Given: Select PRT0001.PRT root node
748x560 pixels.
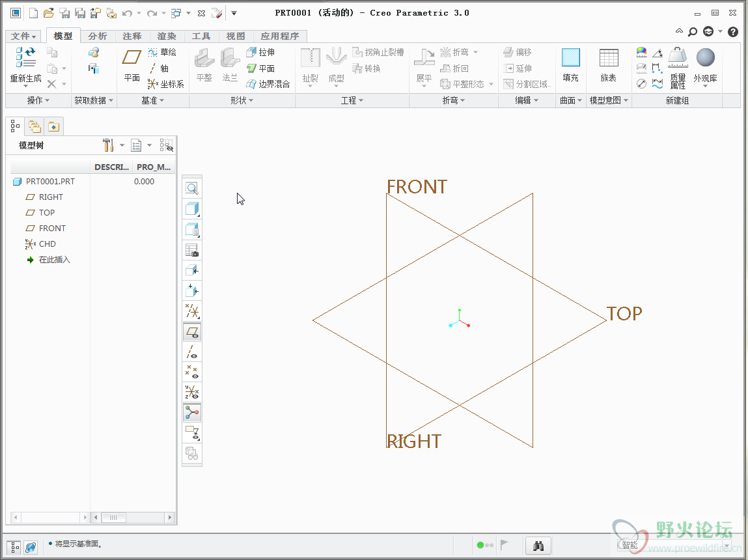Looking at the screenshot, I should [x=44, y=182].
